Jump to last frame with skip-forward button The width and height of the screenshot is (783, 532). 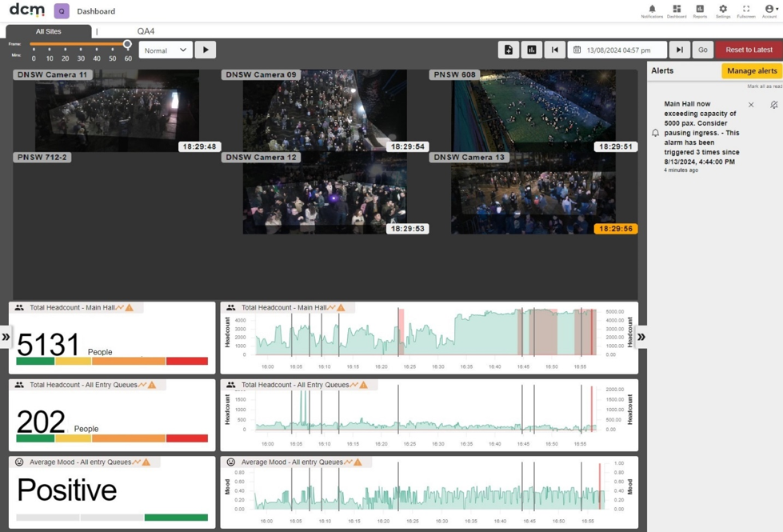(x=680, y=50)
